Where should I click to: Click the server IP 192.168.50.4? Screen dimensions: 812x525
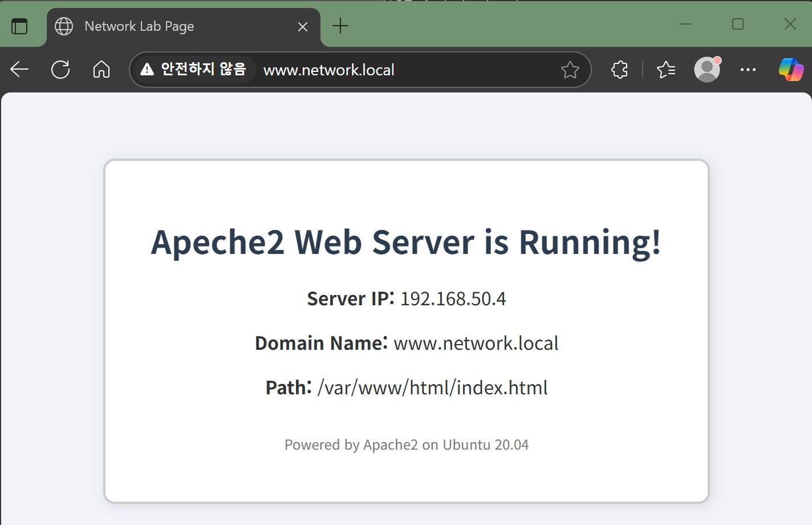(x=453, y=298)
